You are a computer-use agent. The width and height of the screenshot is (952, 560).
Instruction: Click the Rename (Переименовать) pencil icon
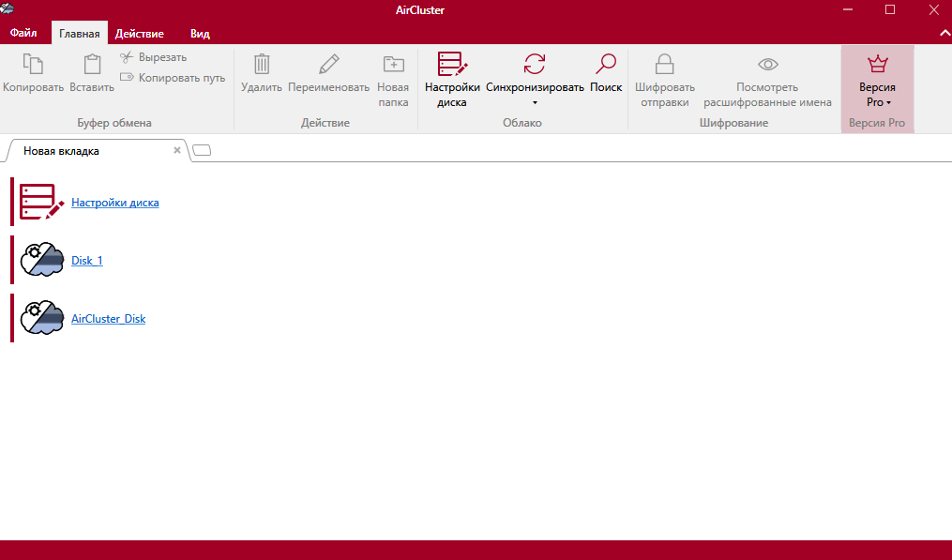(x=329, y=64)
